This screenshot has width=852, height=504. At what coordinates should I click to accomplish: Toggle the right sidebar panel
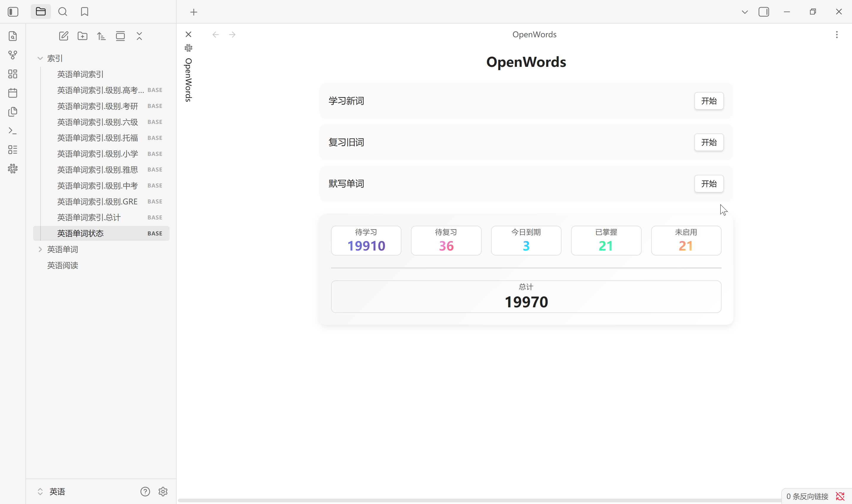click(x=764, y=12)
